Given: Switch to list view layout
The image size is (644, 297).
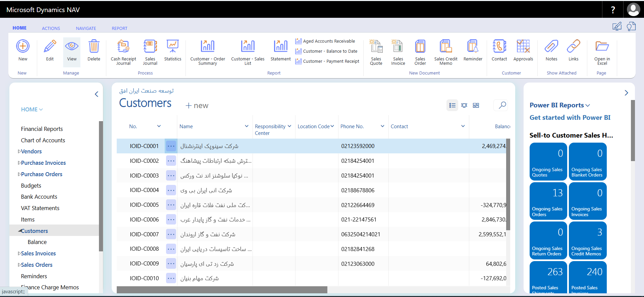Looking at the screenshot, I should click(x=452, y=105).
